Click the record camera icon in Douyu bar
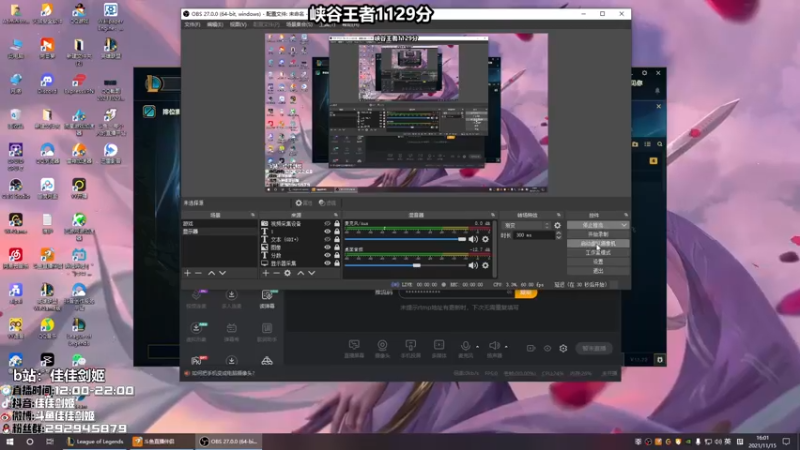Viewport: 800px width, 450px height. pyautogui.click(x=531, y=348)
